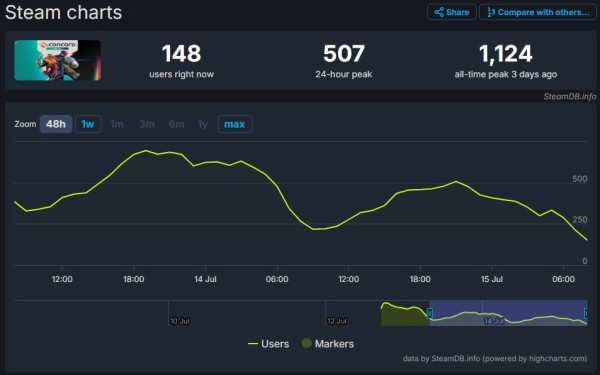Click the 12 Jul navigator marker
This screenshot has width=600, height=375.
[337, 321]
